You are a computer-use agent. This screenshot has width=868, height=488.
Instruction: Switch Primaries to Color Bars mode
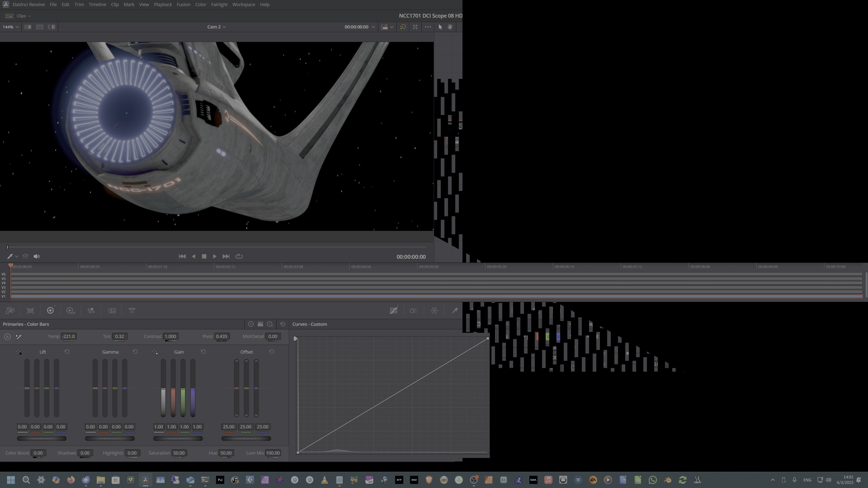point(260,324)
